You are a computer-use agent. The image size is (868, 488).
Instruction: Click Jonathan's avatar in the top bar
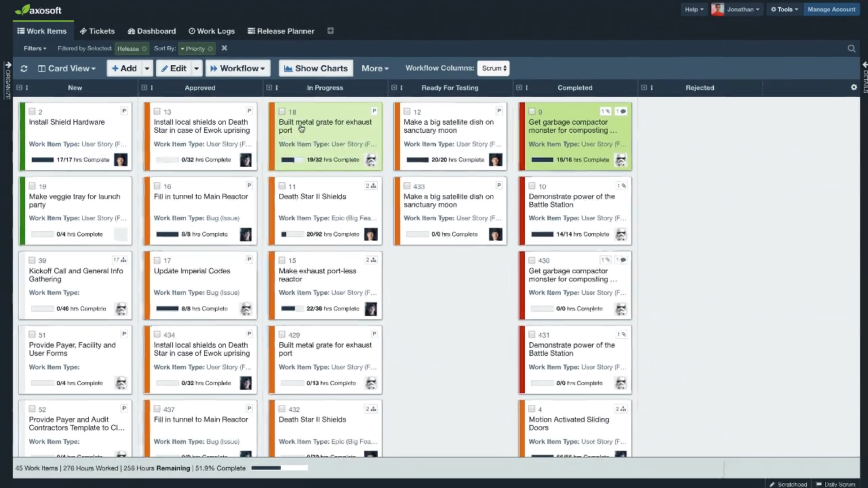[717, 9]
